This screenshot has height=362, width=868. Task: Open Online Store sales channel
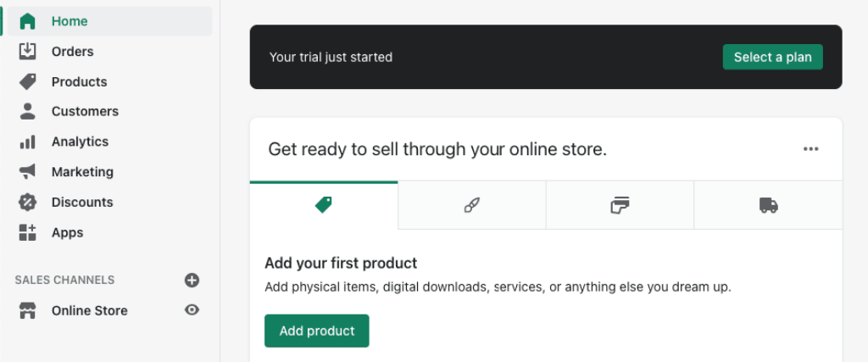pyautogui.click(x=90, y=310)
